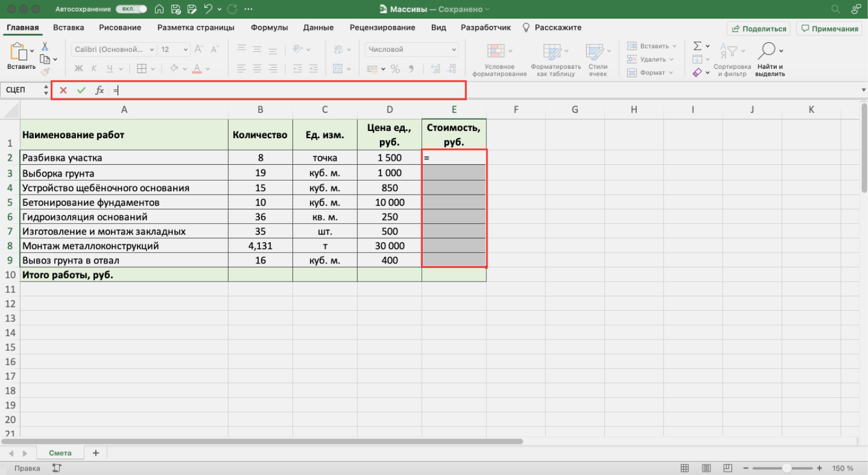Click the Find and Select magnifier

(x=767, y=51)
